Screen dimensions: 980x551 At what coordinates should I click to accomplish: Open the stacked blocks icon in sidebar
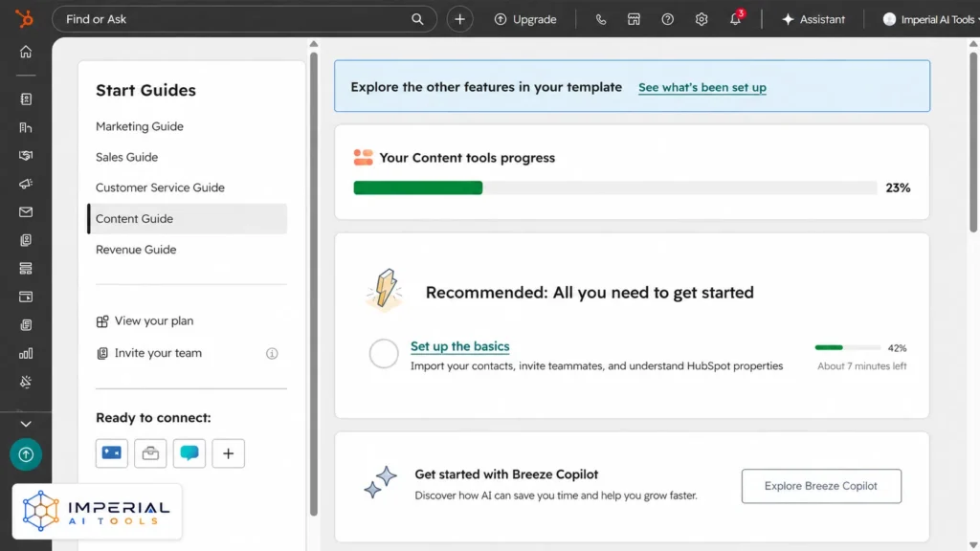click(x=26, y=268)
